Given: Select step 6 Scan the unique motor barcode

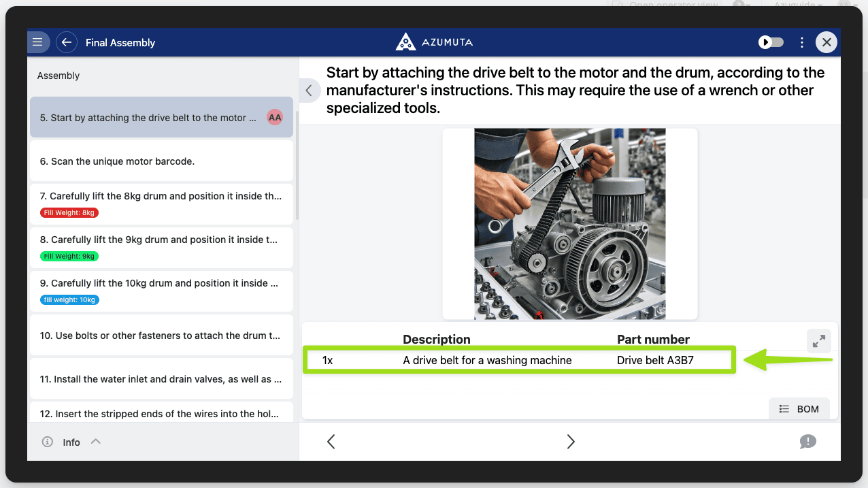Looking at the screenshot, I should point(161,161).
